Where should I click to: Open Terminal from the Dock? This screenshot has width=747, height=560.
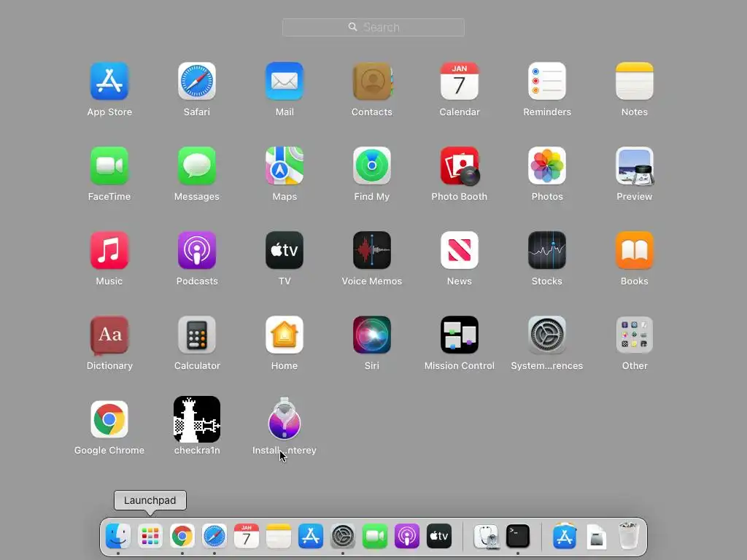[518, 536]
